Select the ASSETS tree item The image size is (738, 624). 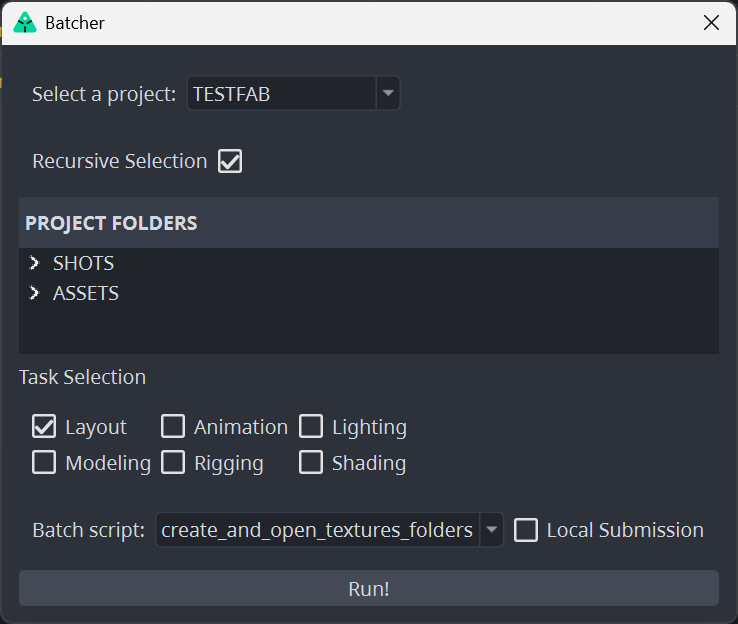(x=86, y=293)
